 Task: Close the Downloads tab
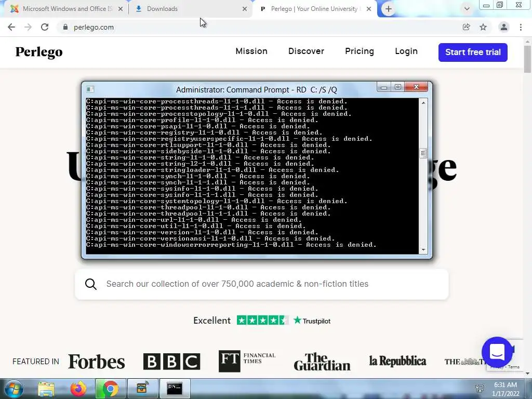[x=245, y=9]
